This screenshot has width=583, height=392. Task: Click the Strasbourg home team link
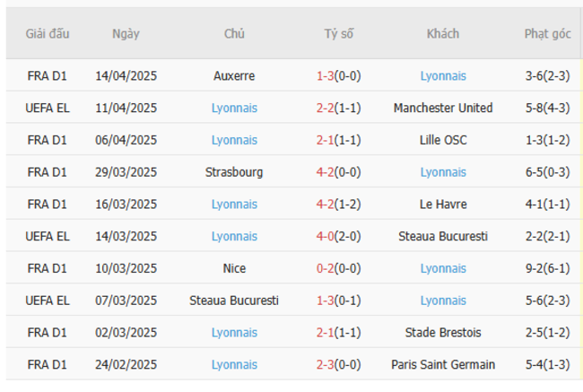pos(235,172)
